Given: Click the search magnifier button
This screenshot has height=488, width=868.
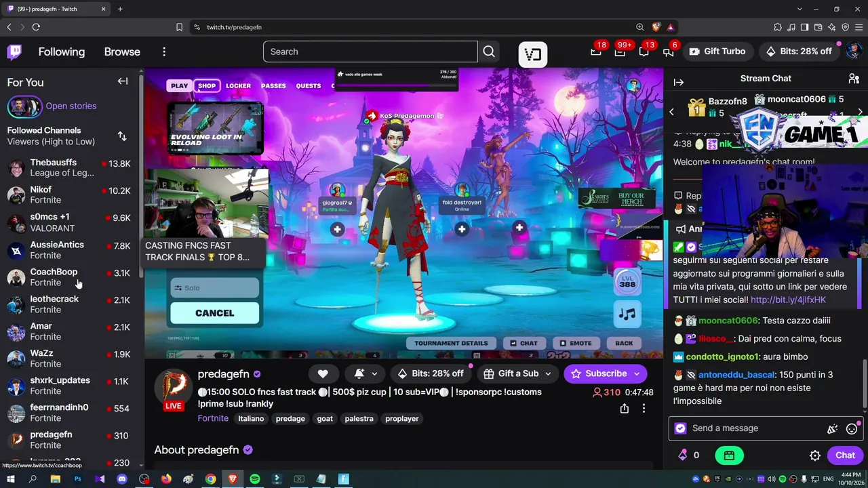Looking at the screenshot, I should [489, 52].
